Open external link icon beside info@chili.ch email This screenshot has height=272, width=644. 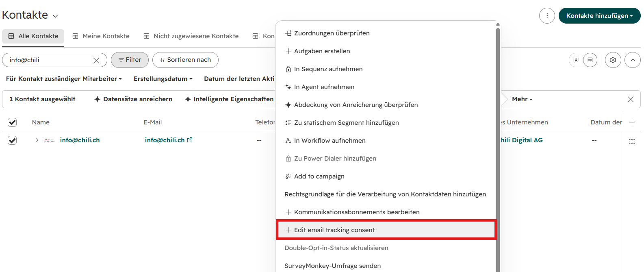point(190,140)
